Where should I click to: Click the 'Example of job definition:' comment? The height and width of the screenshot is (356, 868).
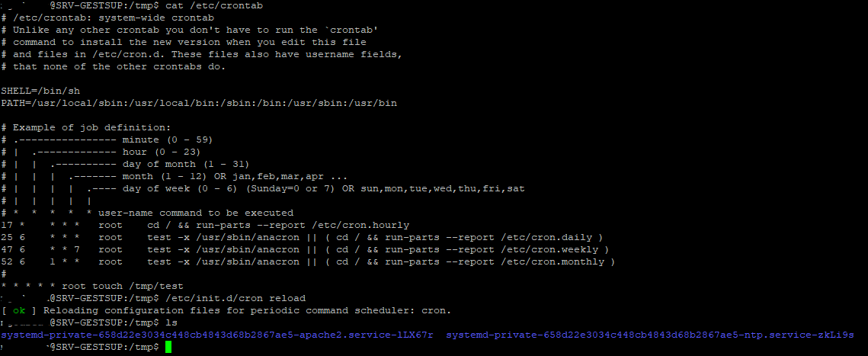point(92,127)
